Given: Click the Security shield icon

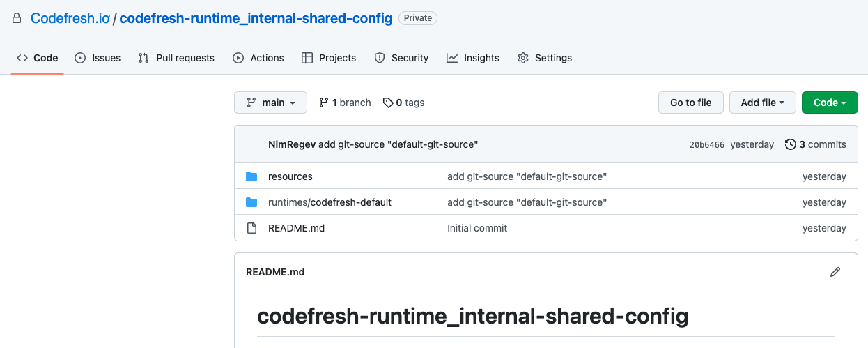Looking at the screenshot, I should click(x=380, y=58).
